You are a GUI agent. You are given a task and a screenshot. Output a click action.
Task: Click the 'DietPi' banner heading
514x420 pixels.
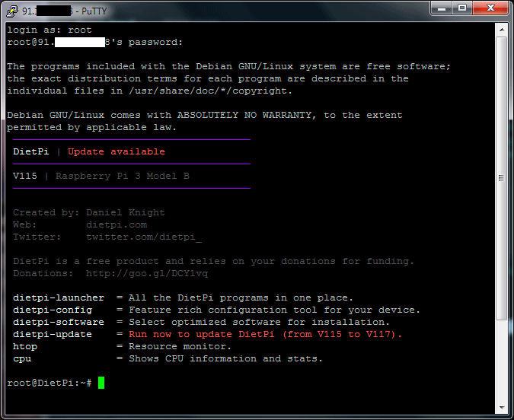(x=31, y=151)
